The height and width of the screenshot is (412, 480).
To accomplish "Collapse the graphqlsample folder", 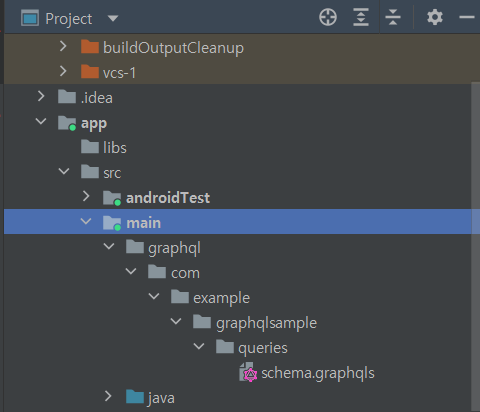I will [x=176, y=321].
